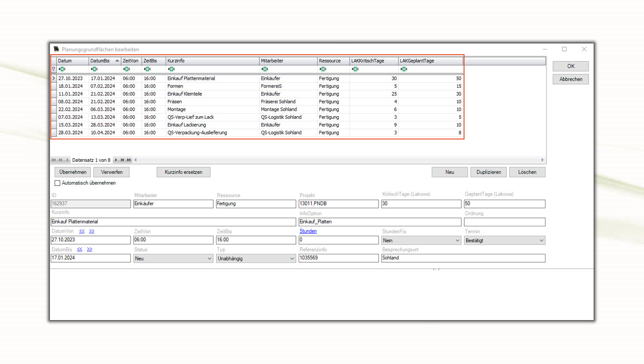Expand the Typ dropdown showing Unabhängig
Screen dimensions: 644x364
tap(255, 259)
